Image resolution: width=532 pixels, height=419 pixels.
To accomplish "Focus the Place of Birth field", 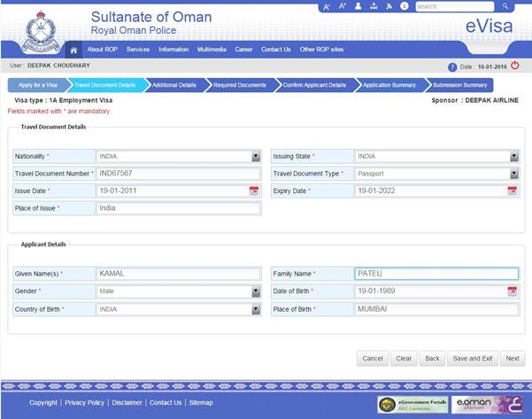I will tap(436, 309).
